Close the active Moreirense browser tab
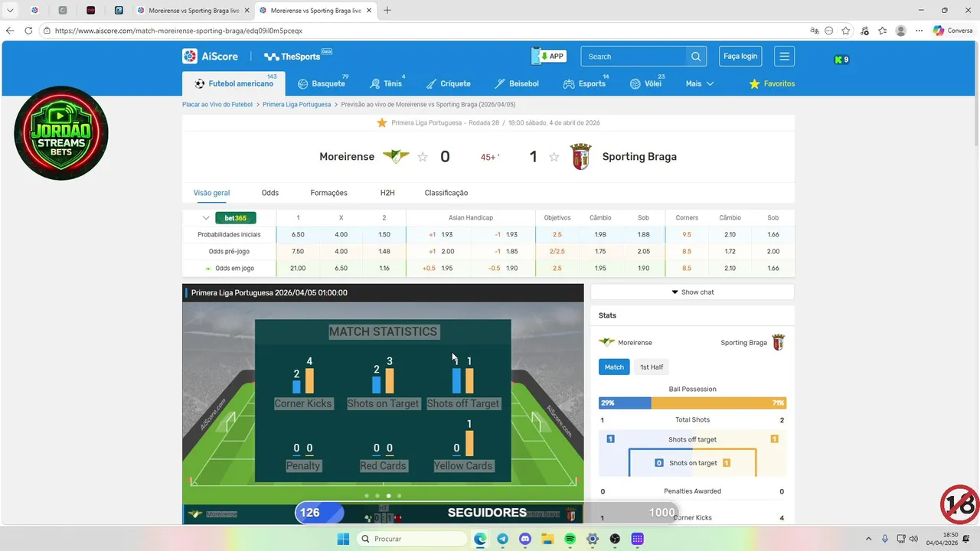The image size is (980, 551). coord(369,11)
